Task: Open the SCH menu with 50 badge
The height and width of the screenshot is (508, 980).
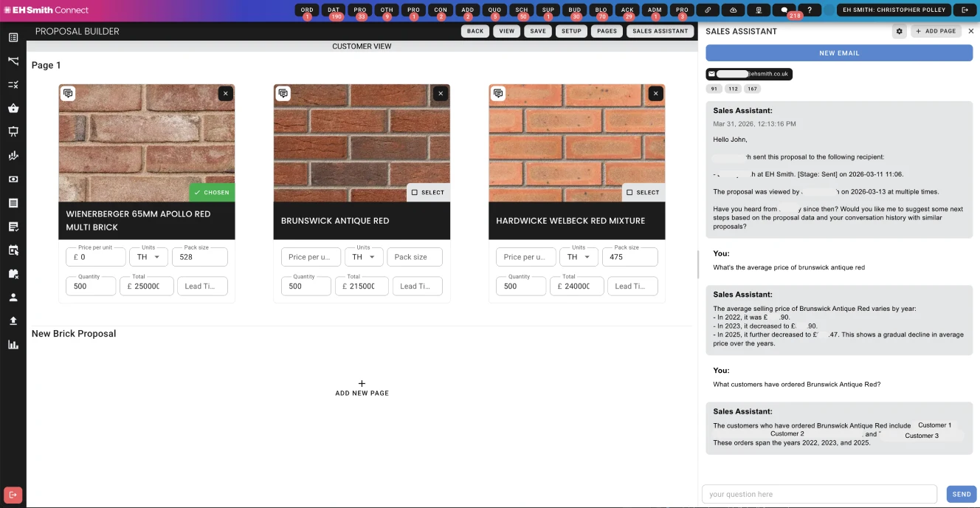Action: coord(522,10)
